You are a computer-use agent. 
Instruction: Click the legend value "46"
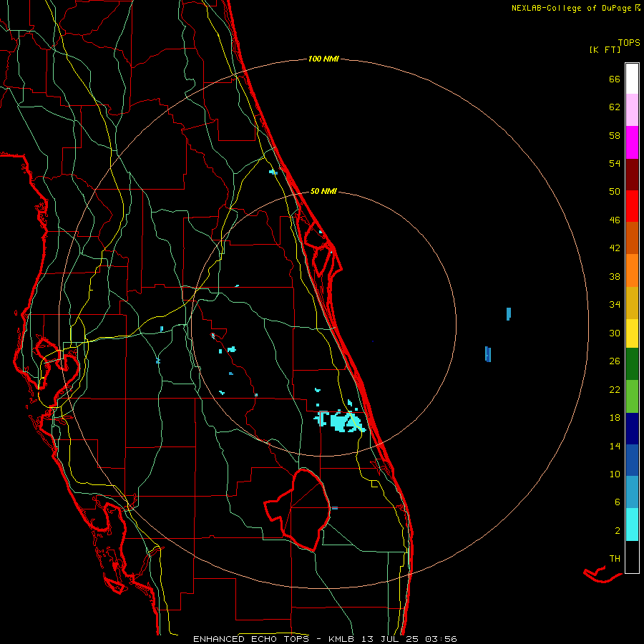coord(615,220)
